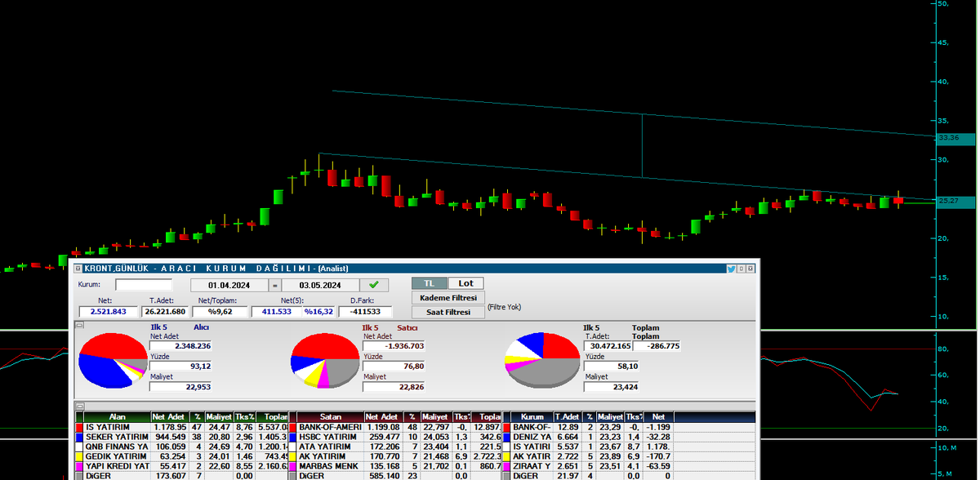Toggle the TL display mode
This screenshot has width=980, height=480.
pos(430,282)
